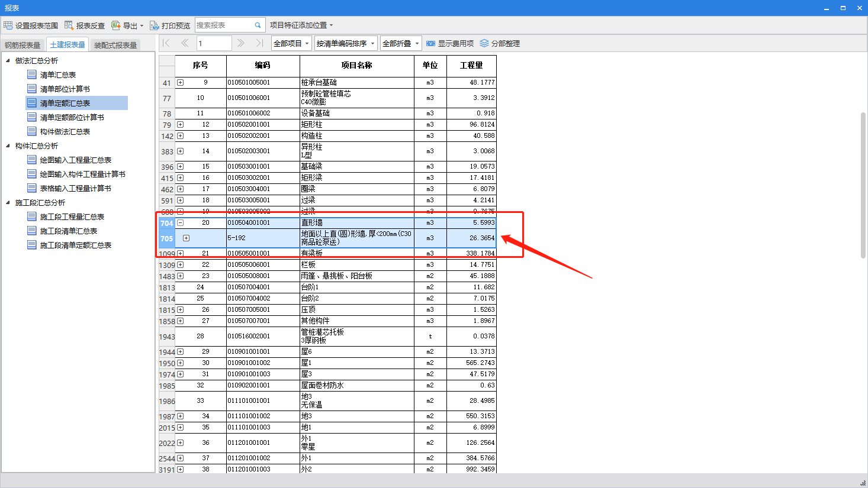Go to the next page
The image size is (868, 488).
(x=240, y=43)
